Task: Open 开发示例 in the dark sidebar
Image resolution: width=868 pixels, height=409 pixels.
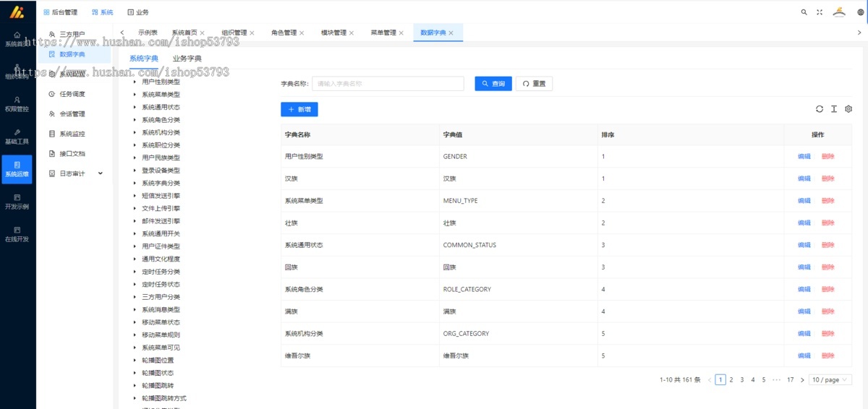Action: [x=17, y=202]
